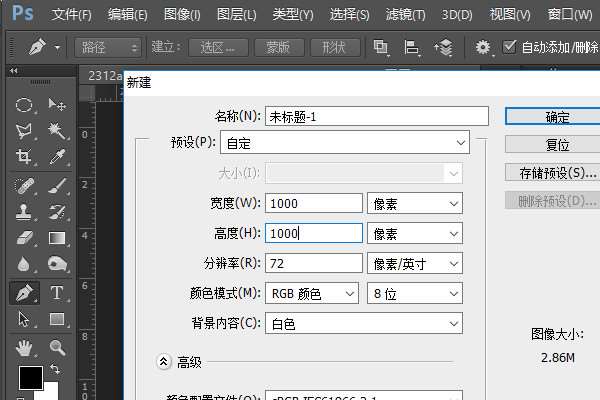
Task: Select the Path Selection tool
Action: (24, 319)
